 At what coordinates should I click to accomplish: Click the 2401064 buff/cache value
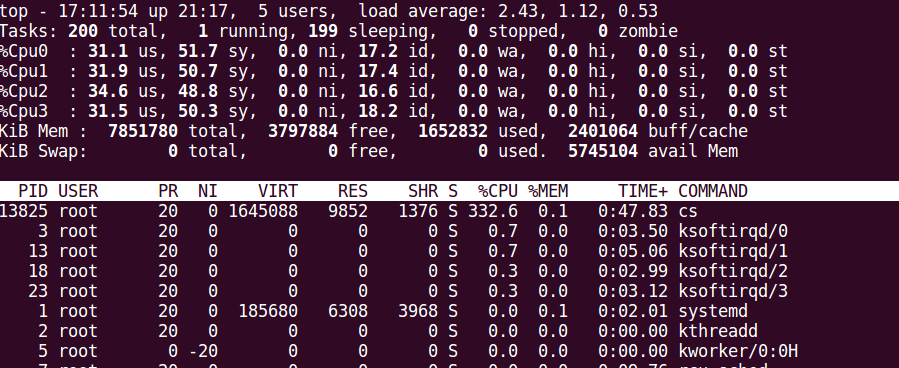tap(603, 131)
